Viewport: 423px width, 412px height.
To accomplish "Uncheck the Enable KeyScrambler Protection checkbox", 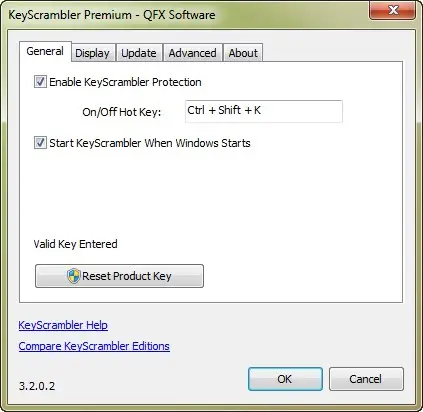I will point(40,82).
